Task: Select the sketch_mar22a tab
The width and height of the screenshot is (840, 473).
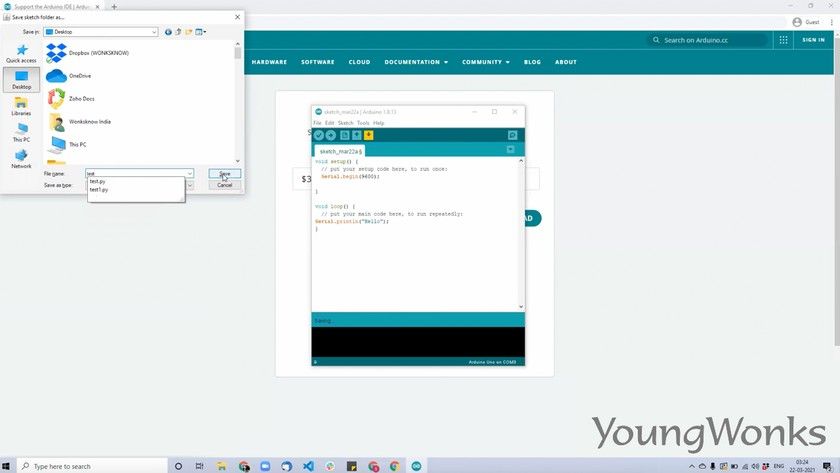Action: 340,152
